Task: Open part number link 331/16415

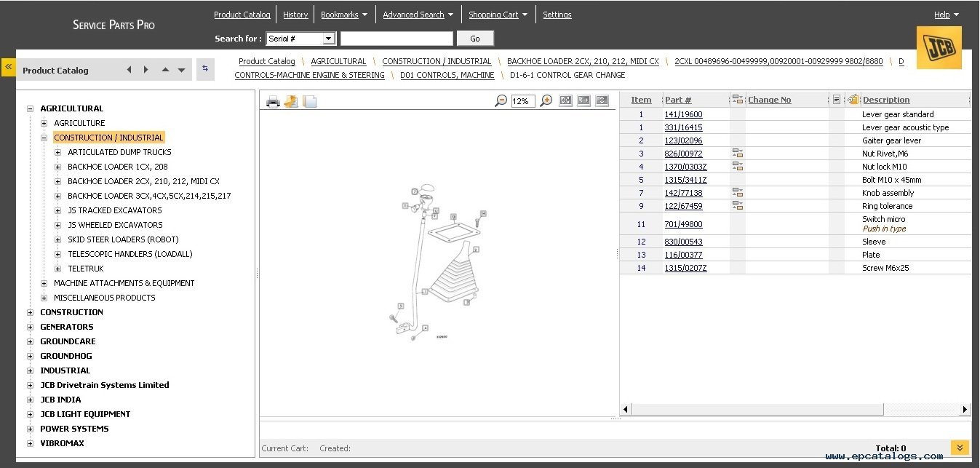Action: pyautogui.click(x=683, y=127)
